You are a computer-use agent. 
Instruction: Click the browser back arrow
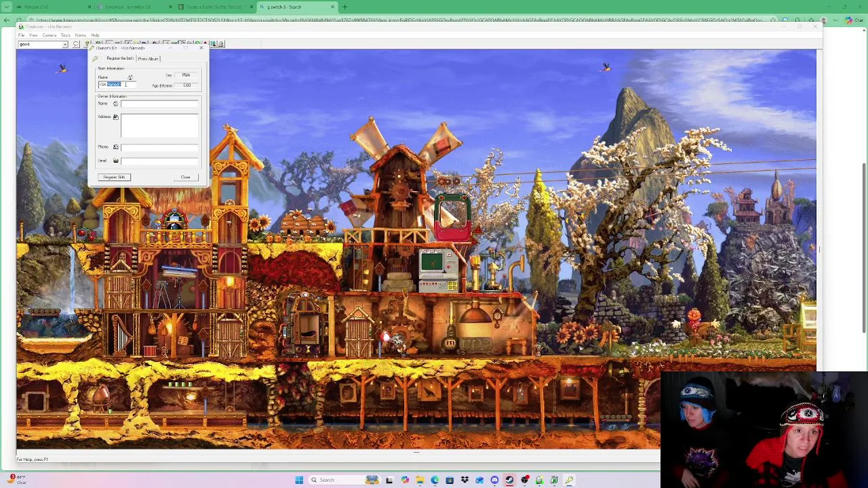[x=6, y=20]
